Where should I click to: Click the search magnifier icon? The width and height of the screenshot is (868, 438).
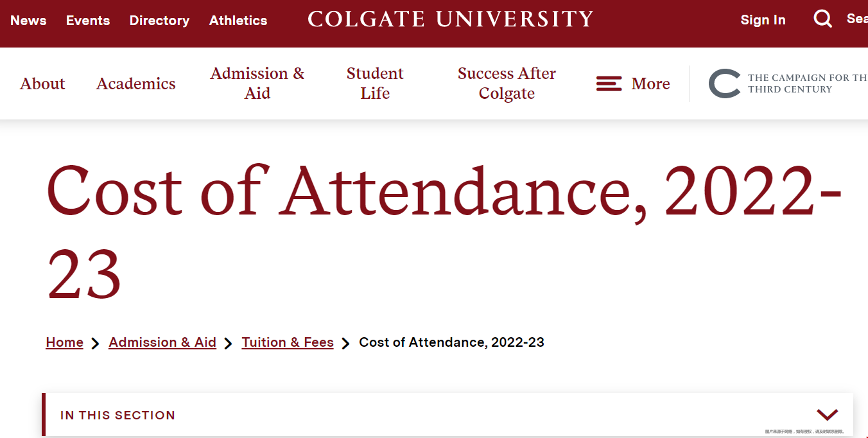pos(822,19)
